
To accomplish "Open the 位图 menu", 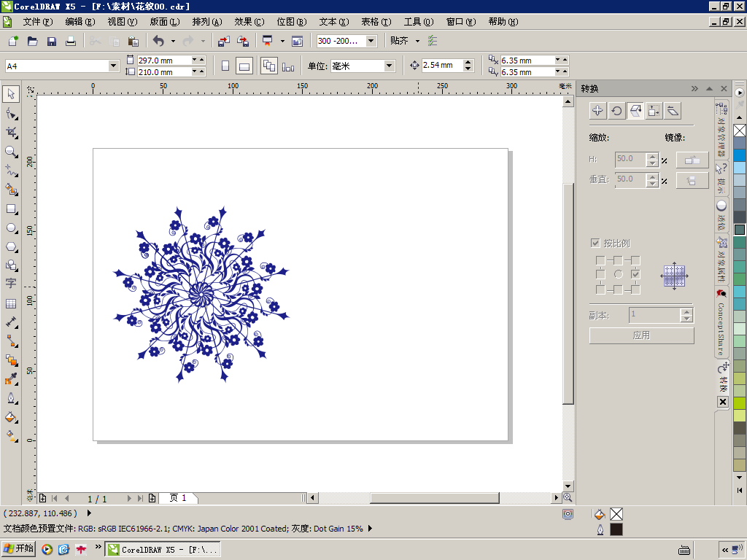I will [292, 22].
